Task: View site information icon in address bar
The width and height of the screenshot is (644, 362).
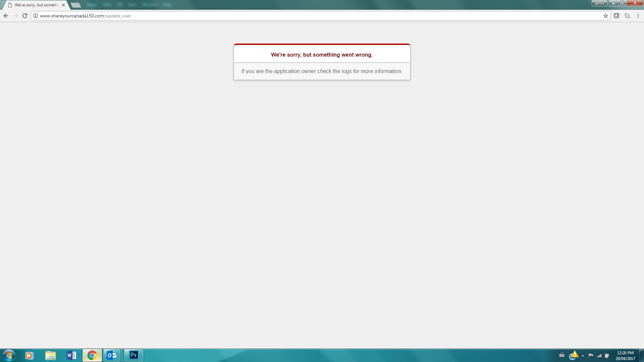Action: point(36,16)
